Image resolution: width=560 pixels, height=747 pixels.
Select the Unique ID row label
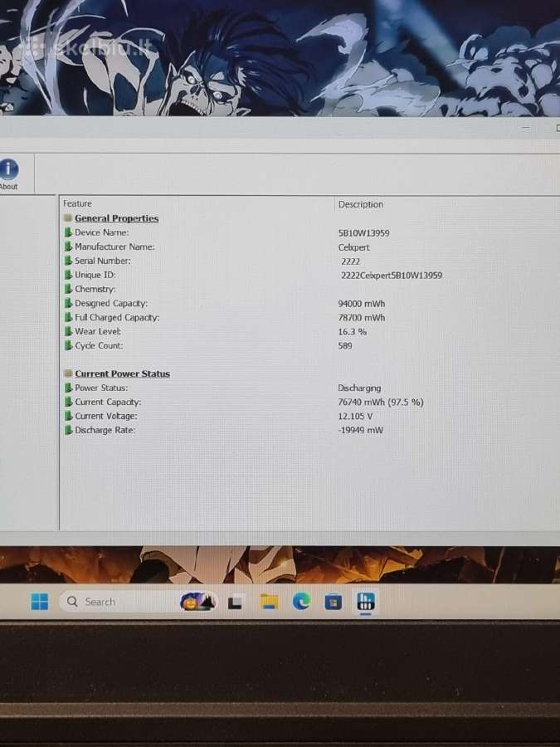95,275
